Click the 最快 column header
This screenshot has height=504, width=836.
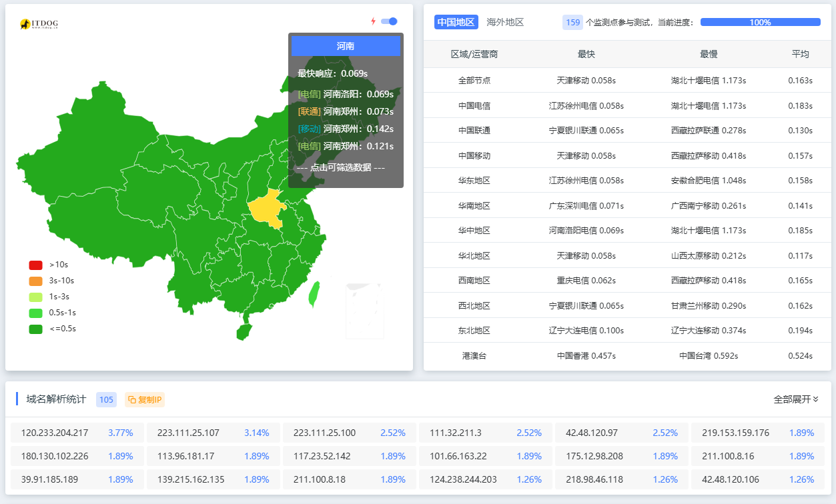click(586, 54)
